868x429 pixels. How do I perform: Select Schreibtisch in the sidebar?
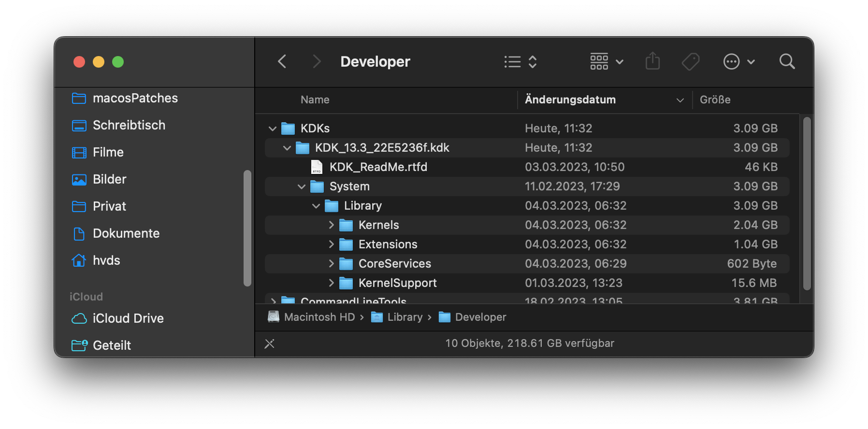point(129,125)
